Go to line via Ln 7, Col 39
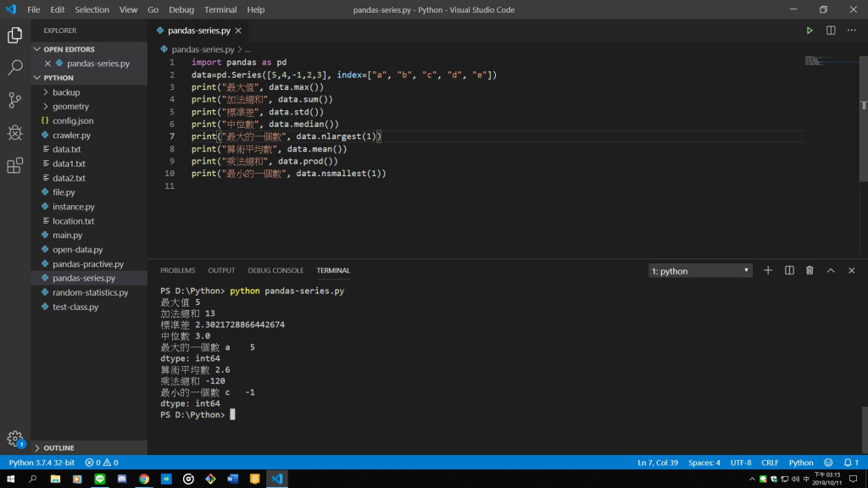Image resolution: width=868 pixels, height=488 pixels. [658, 463]
